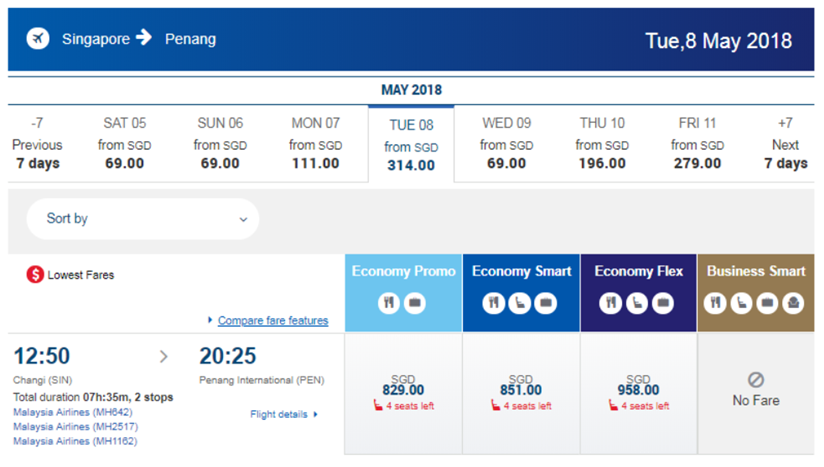Select SAT 05 date tab
Image resolution: width=824 pixels, height=467 pixels.
pyautogui.click(x=125, y=143)
